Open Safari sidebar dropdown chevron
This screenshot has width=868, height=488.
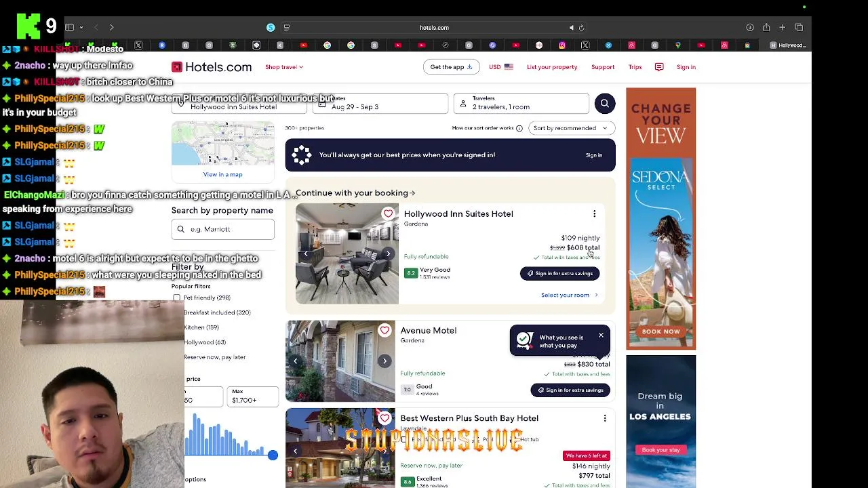[81, 28]
